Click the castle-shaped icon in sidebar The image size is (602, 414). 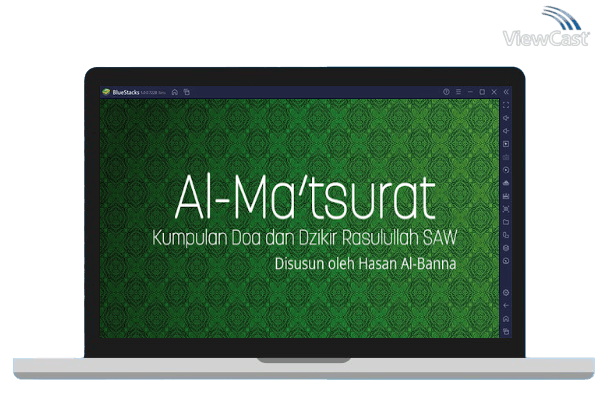[x=506, y=196]
